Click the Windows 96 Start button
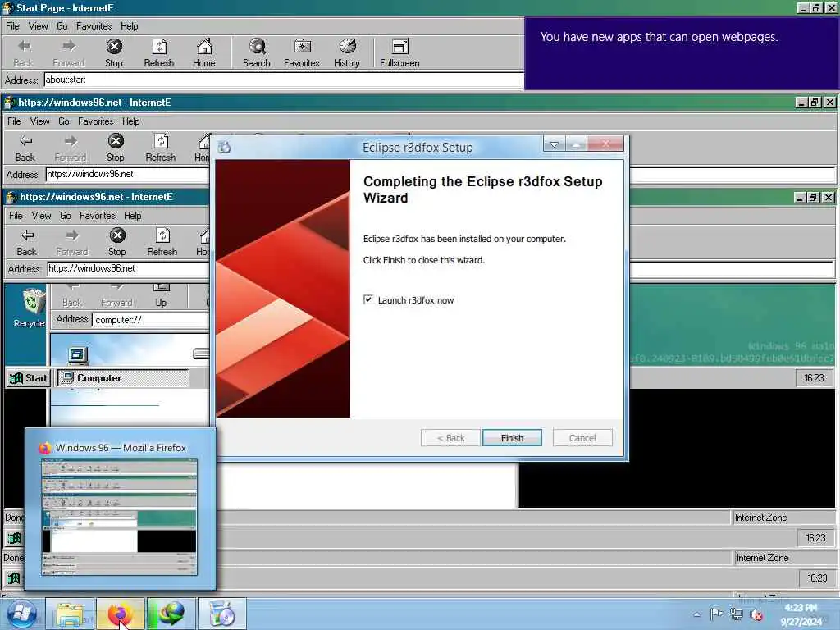This screenshot has width=840, height=630. coord(29,377)
